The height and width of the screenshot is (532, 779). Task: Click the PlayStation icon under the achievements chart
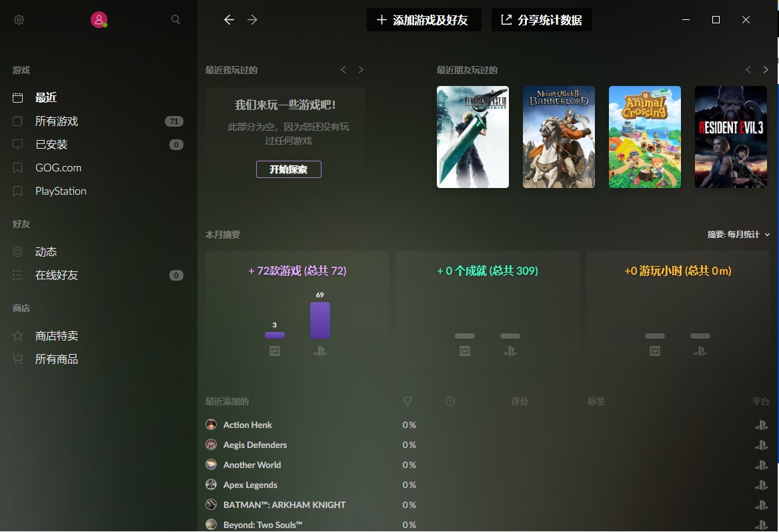tap(510, 351)
